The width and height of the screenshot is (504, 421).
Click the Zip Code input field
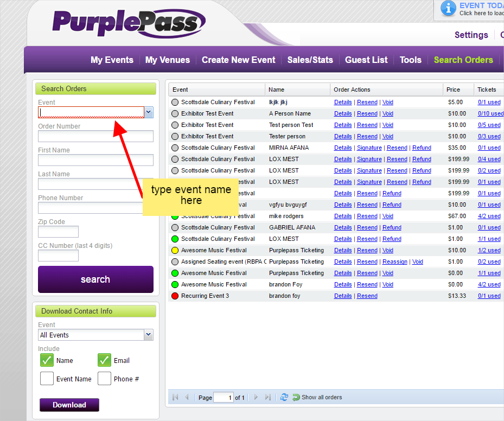pos(58,232)
